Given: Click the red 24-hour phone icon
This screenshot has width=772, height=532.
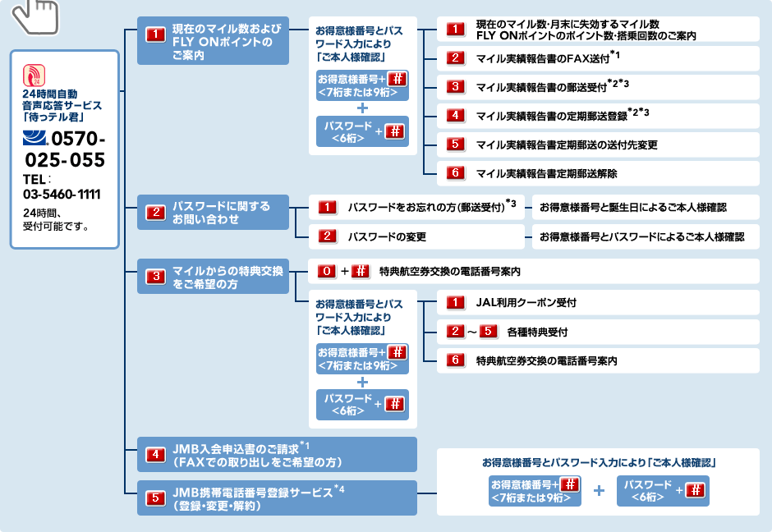Looking at the screenshot, I should click(x=34, y=76).
